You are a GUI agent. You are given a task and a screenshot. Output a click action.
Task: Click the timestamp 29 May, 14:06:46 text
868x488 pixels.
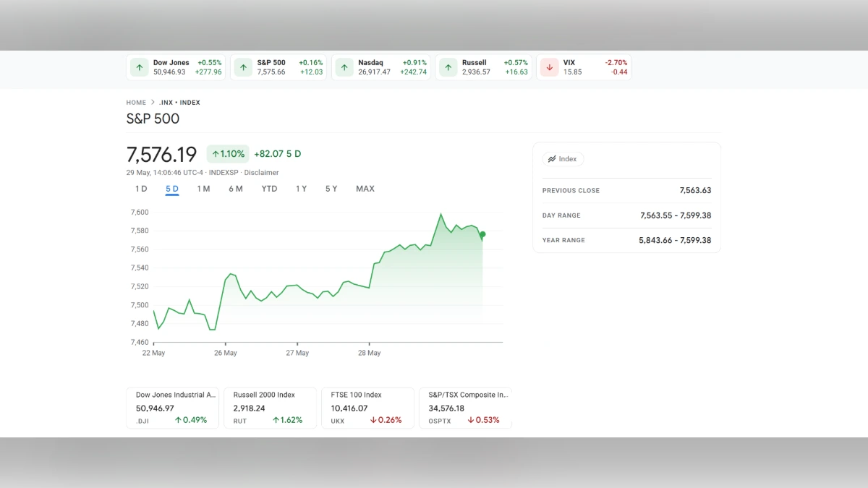pos(163,173)
